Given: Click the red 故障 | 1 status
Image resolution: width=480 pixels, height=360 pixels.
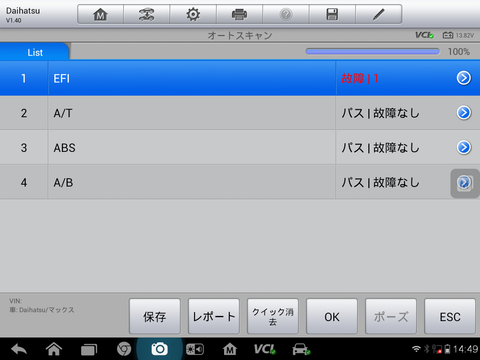Looking at the screenshot, I should pos(360,79).
